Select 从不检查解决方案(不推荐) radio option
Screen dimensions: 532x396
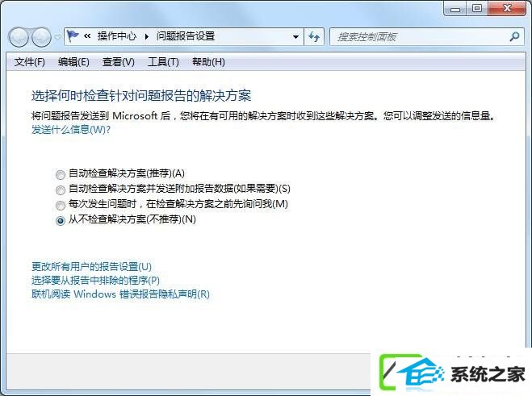(x=61, y=221)
